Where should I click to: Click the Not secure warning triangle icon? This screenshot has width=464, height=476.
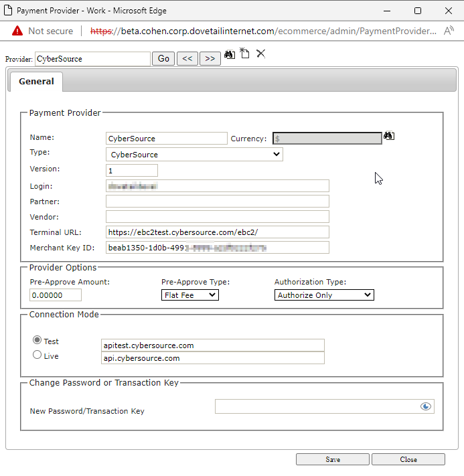tap(17, 31)
